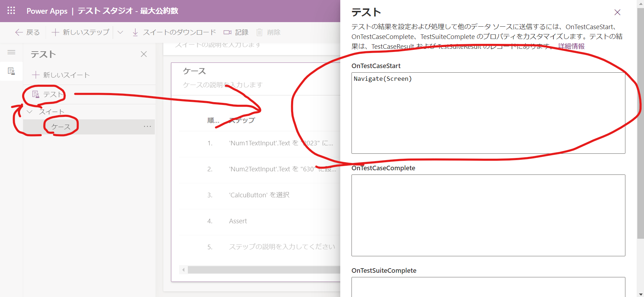Open the 詳細情報 link
The image size is (644, 297).
click(571, 46)
